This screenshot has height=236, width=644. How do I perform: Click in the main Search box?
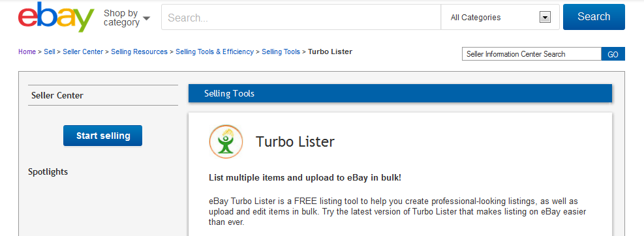tap(301, 17)
